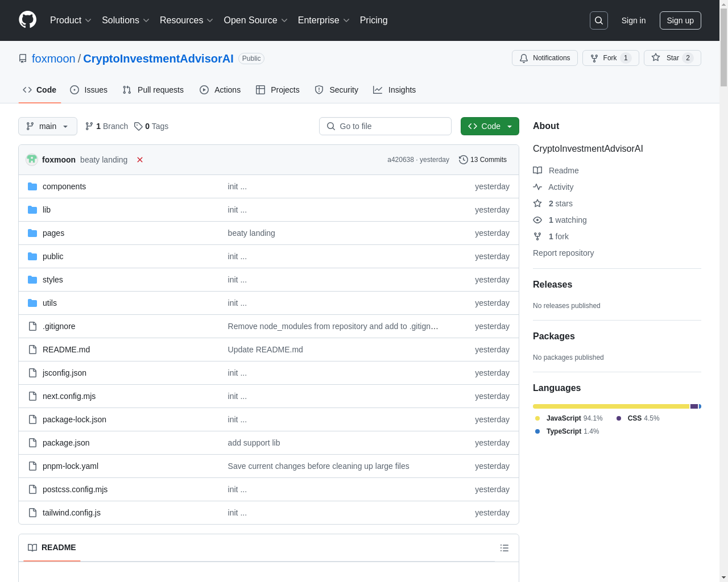Click the CSS 4.5% language entry
The height and width of the screenshot is (582, 728).
click(638, 418)
